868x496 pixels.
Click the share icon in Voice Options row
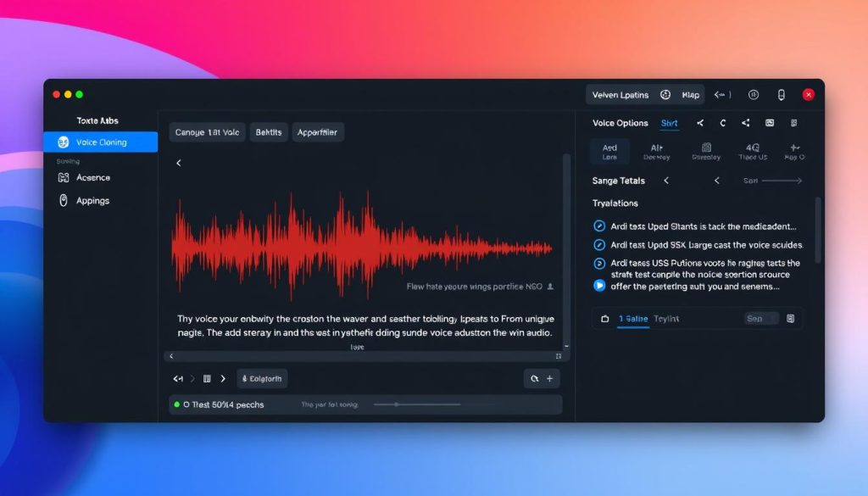[746, 123]
